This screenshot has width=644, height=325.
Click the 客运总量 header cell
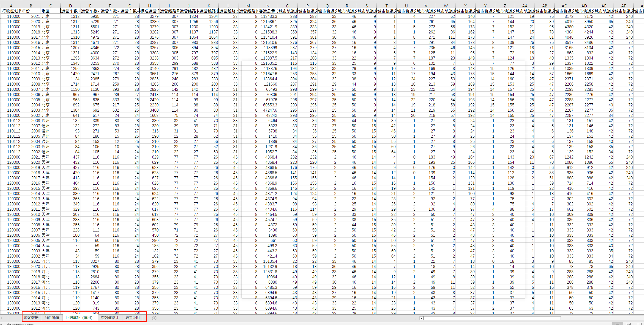[268, 11]
